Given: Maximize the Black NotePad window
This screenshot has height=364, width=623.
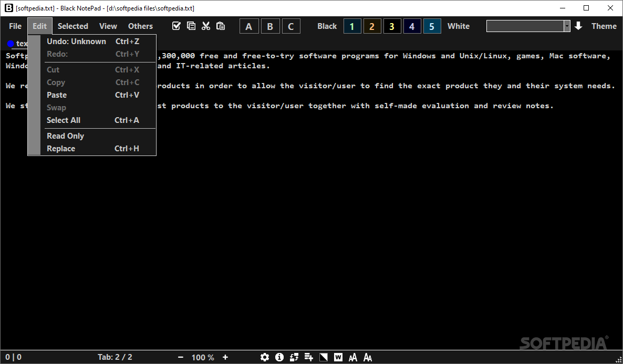Looking at the screenshot, I should 586,8.
